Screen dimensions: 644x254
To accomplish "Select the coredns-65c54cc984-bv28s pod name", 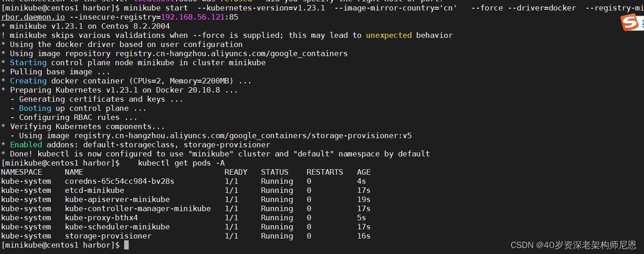I will pos(120,181).
